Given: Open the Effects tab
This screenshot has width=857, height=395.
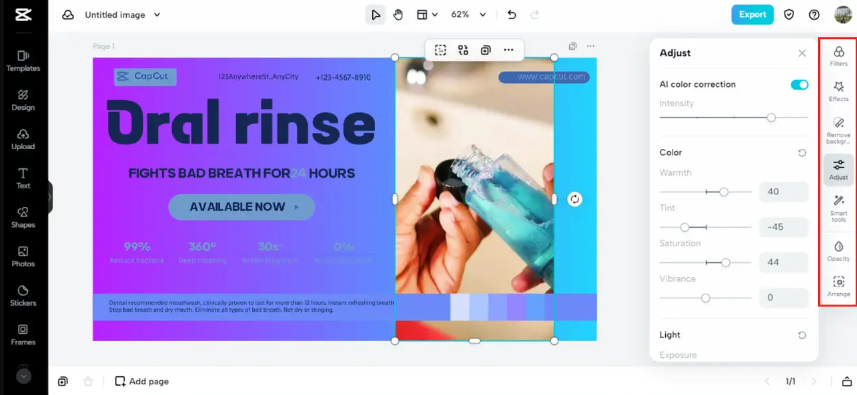Looking at the screenshot, I should click(838, 91).
